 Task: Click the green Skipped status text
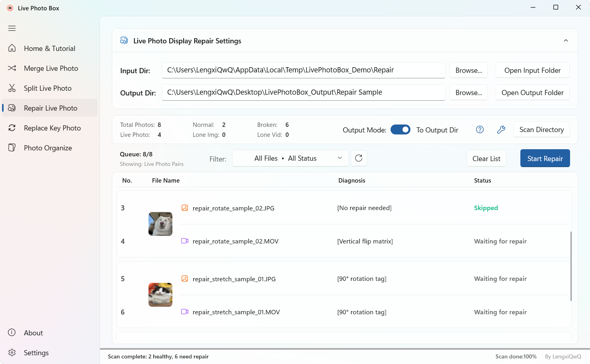click(486, 208)
